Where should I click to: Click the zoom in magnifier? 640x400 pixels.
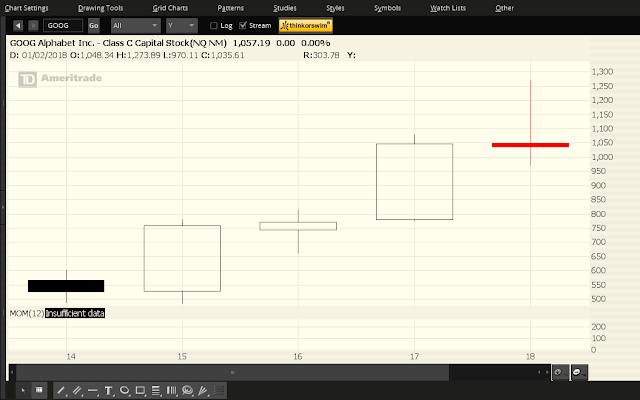click(x=560, y=372)
